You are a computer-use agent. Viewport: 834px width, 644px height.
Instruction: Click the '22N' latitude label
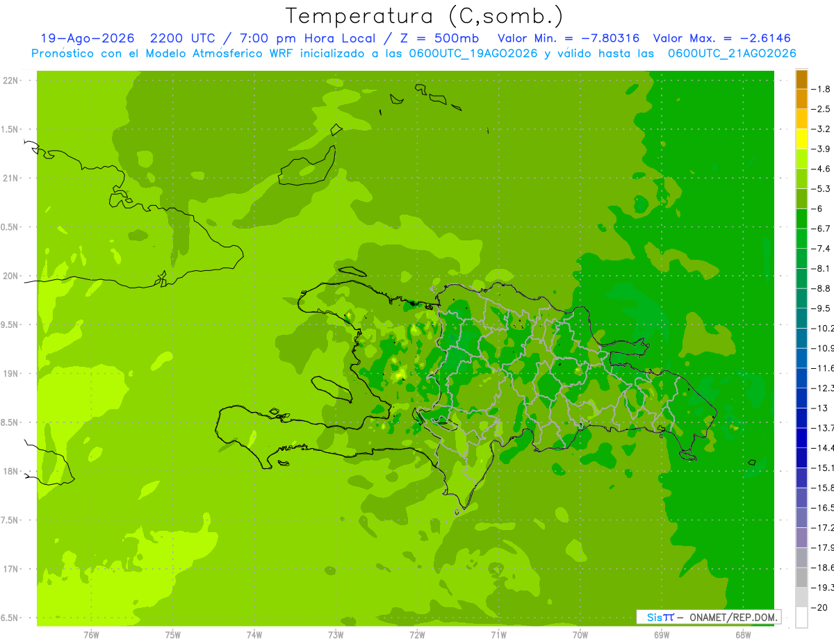[x=10, y=81]
